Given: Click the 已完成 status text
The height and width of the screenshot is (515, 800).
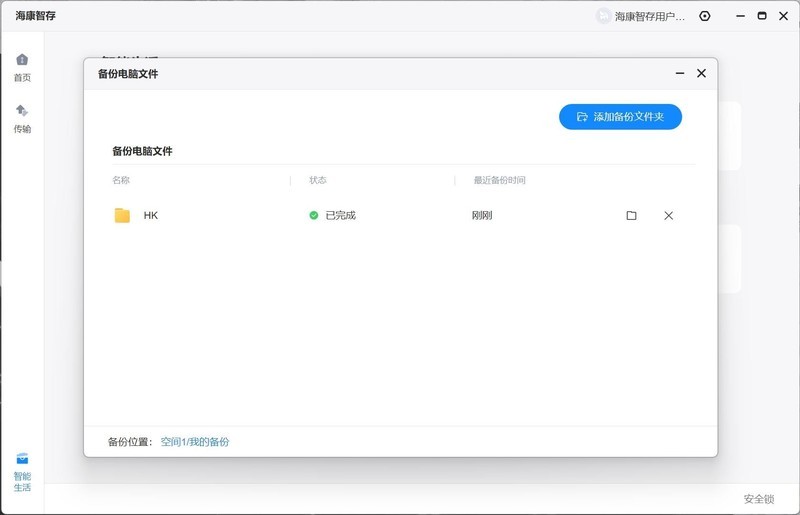Looking at the screenshot, I should tap(340, 215).
